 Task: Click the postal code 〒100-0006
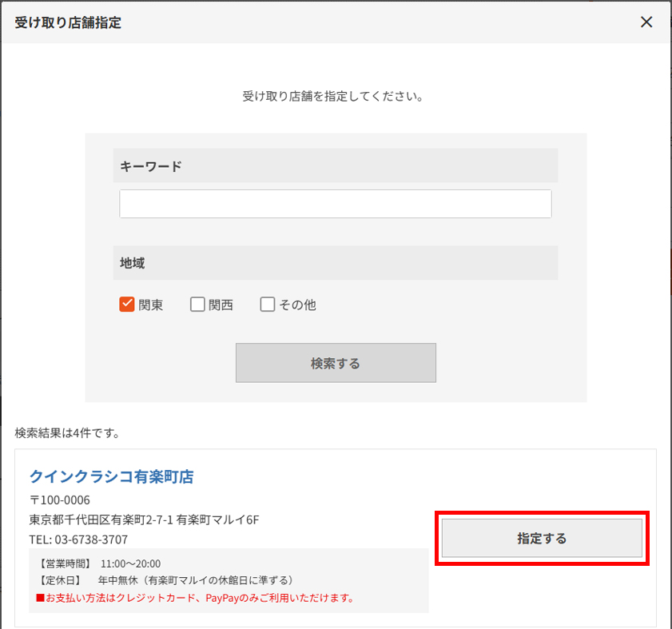[58, 499]
